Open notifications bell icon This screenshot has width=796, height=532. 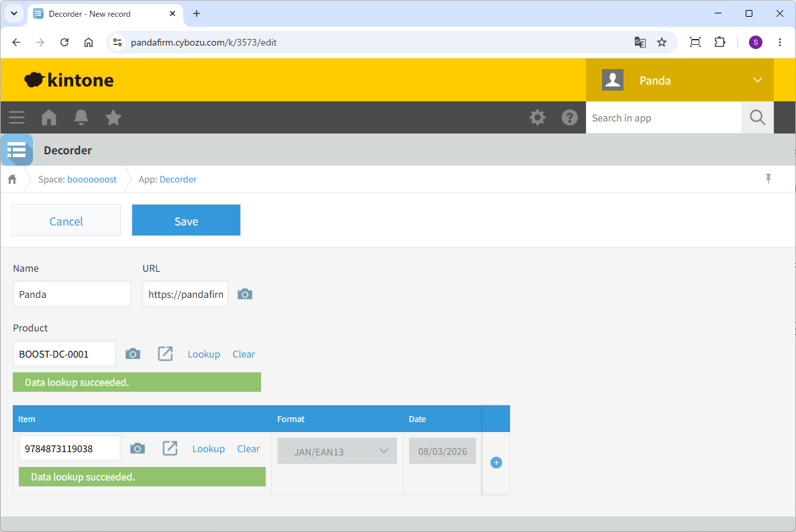click(81, 118)
